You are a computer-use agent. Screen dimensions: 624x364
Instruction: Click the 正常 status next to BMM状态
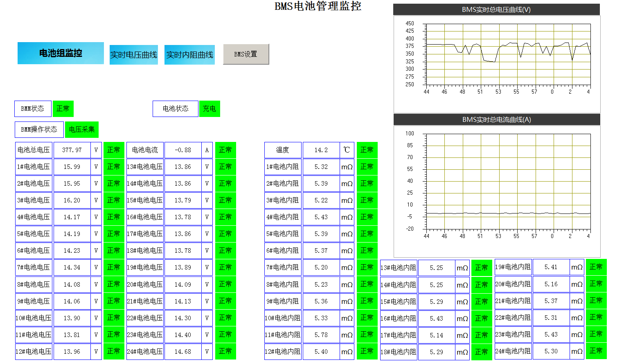pyautogui.click(x=63, y=109)
